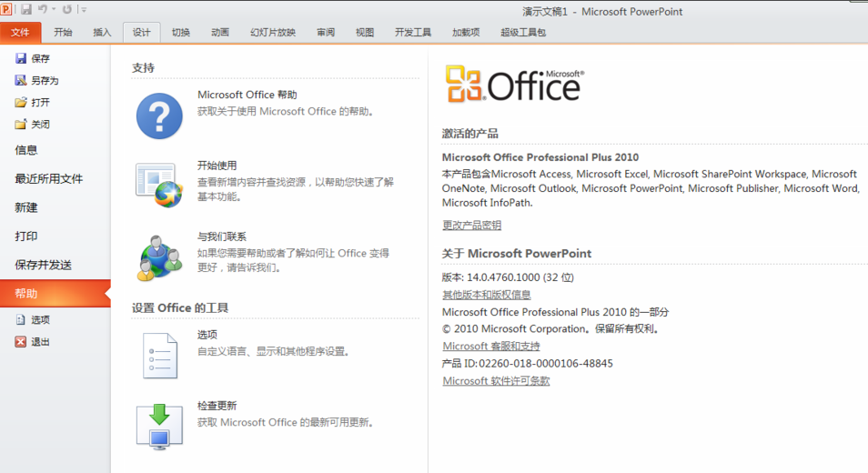Switch to the 开始 ribbon tab
868x473 pixels.
(x=63, y=32)
